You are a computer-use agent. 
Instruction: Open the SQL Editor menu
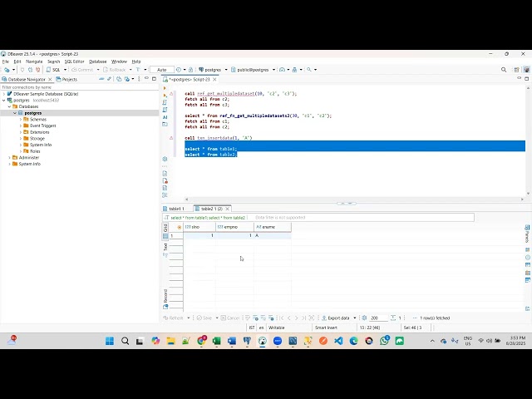(74, 62)
